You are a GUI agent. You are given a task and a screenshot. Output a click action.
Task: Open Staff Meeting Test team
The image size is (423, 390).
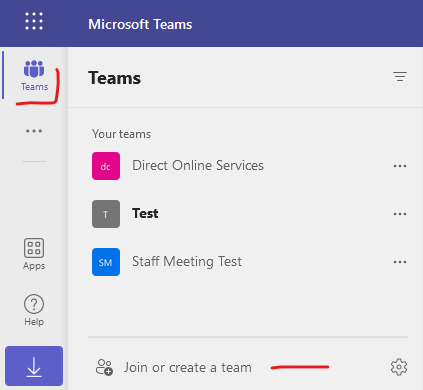pos(187,261)
